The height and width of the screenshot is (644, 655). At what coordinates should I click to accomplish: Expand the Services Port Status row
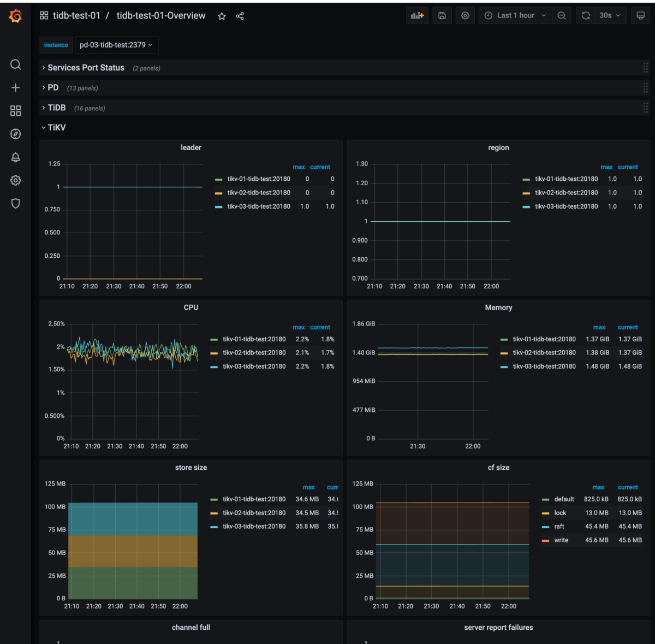coord(86,68)
